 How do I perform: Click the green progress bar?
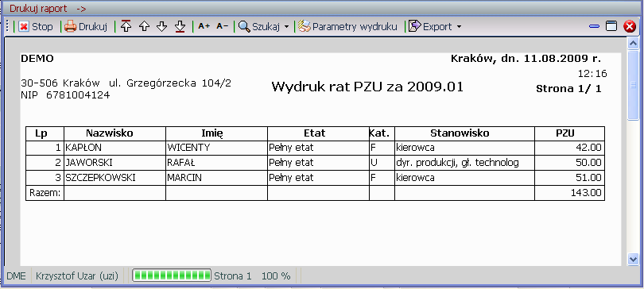pyautogui.click(x=172, y=276)
